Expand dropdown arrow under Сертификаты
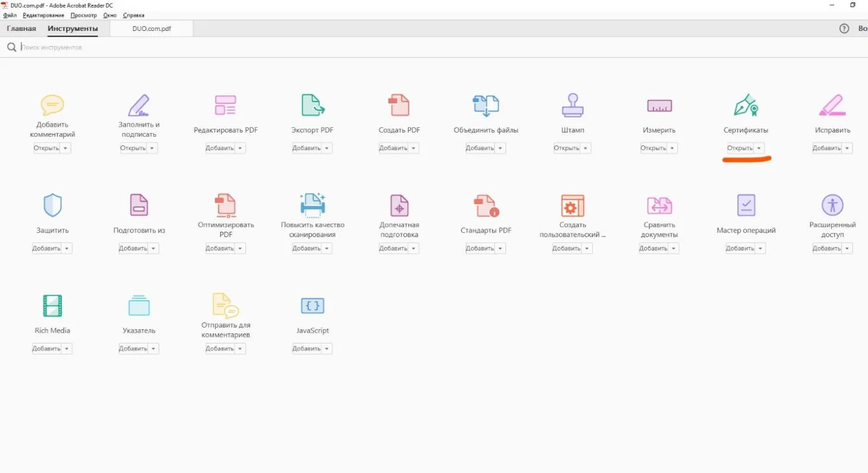Image resolution: width=868 pixels, height=473 pixels. (x=760, y=148)
